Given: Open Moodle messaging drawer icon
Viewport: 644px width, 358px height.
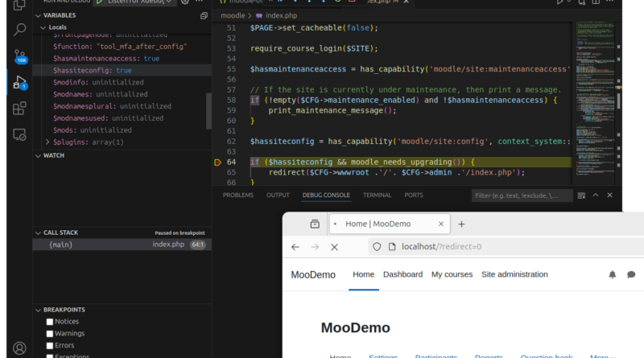Looking at the screenshot, I should point(631,274).
